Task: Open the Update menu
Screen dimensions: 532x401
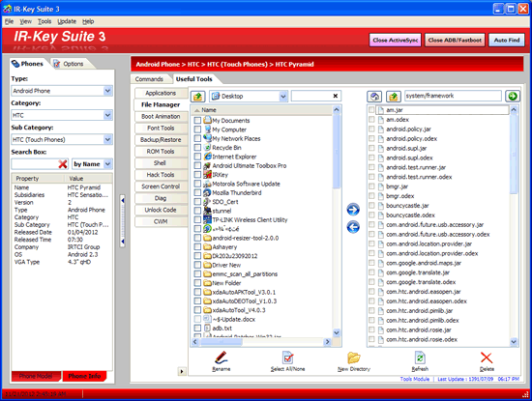Action: [67, 21]
